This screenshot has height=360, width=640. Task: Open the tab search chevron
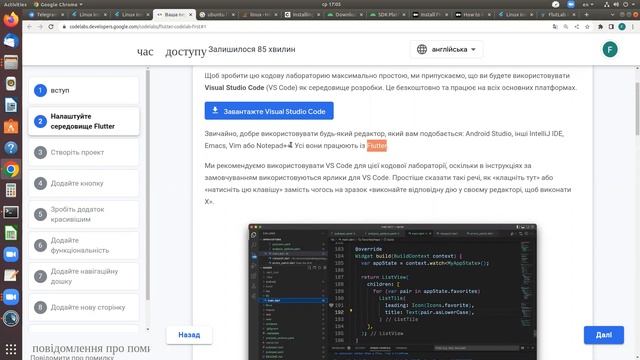(x=612, y=14)
